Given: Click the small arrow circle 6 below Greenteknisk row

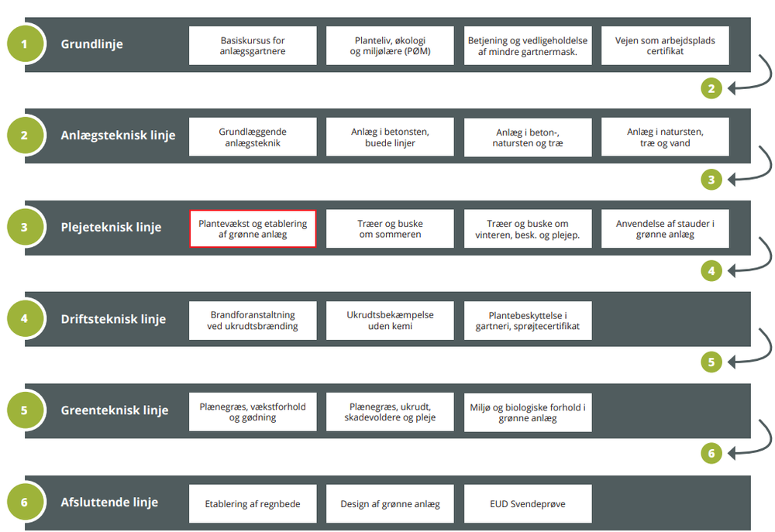Looking at the screenshot, I should pyautogui.click(x=711, y=454).
